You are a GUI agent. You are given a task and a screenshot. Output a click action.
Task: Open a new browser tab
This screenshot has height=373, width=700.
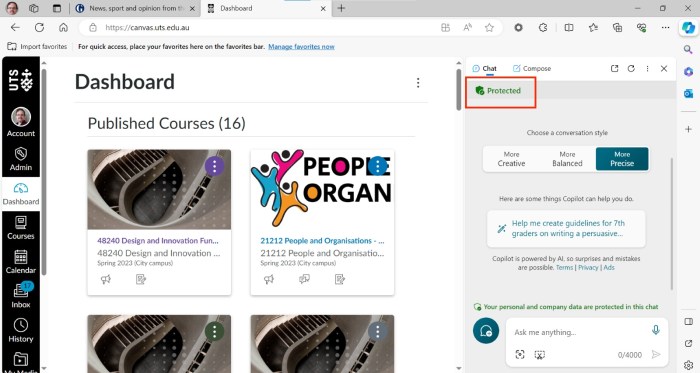[x=342, y=8]
